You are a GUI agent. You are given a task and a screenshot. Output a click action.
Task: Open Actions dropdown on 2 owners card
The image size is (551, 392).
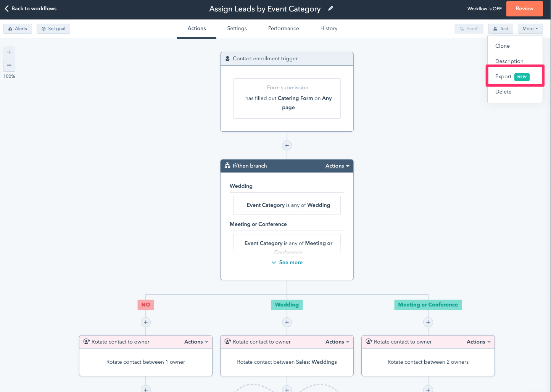tap(478, 342)
